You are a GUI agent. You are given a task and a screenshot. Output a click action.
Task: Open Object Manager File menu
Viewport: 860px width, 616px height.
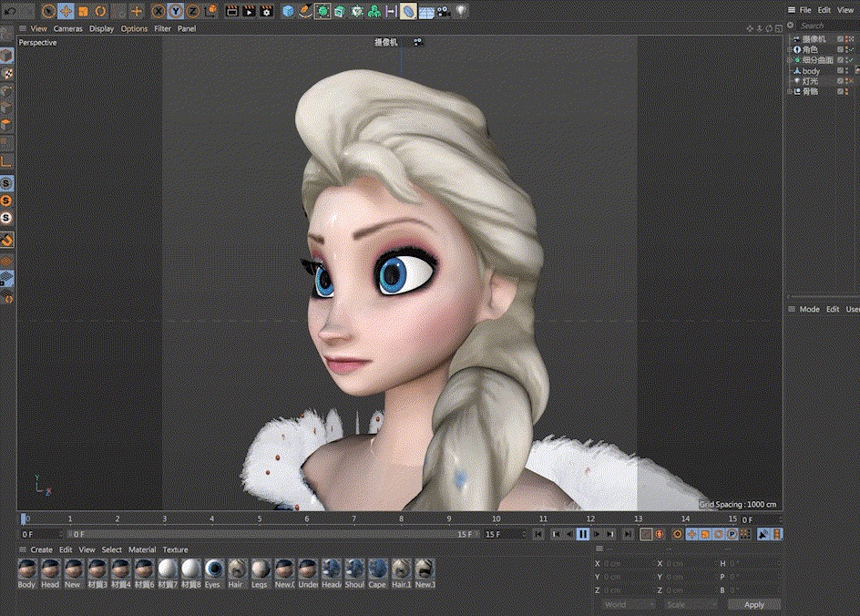[x=805, y=10]
